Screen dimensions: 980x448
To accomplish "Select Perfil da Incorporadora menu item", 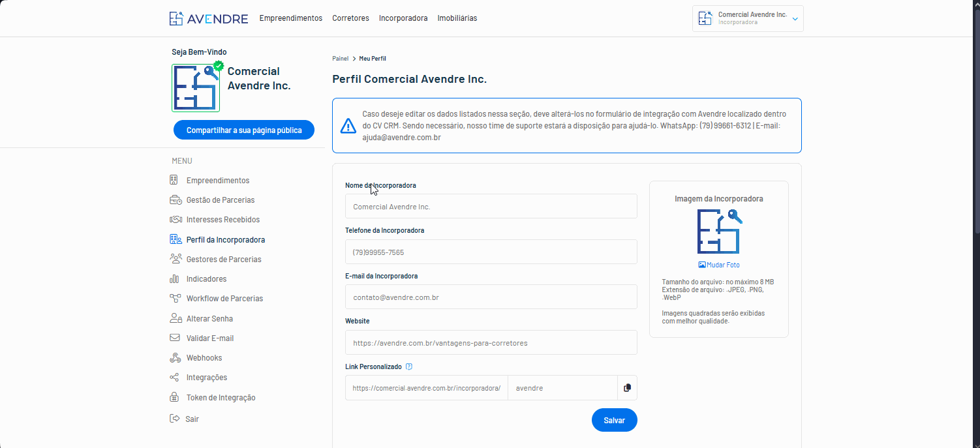I will (226, 239).
